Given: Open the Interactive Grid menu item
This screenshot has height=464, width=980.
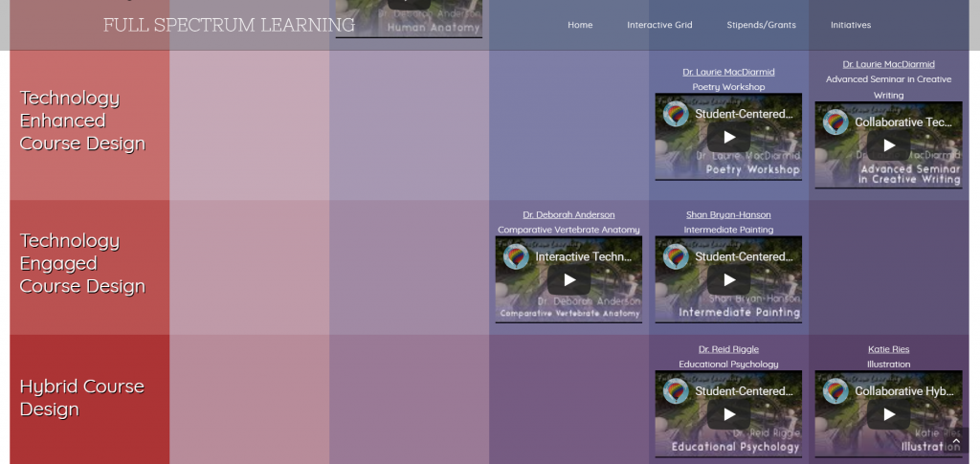Looking at the screenshot, I should click(659, 25).
